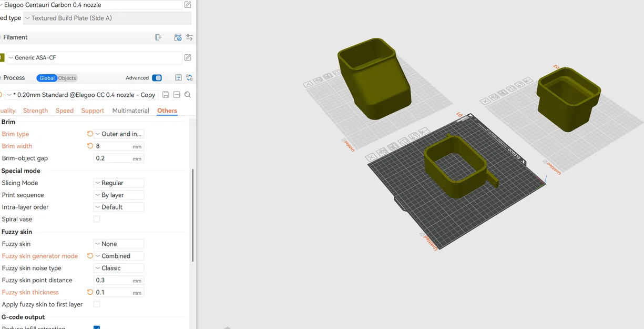
Task: Open the Slicing Mode dropdown
Action: pyautogui.click(x=119, y=183)
